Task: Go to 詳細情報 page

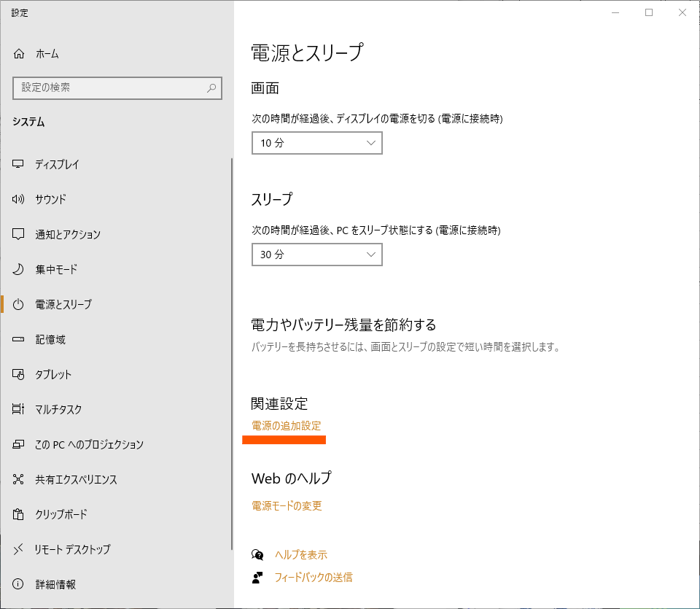Action: (x=55, y=584)
